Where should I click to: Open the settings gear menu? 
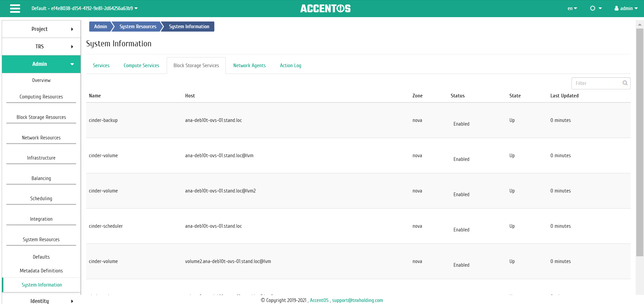click(x=596, y=8)
